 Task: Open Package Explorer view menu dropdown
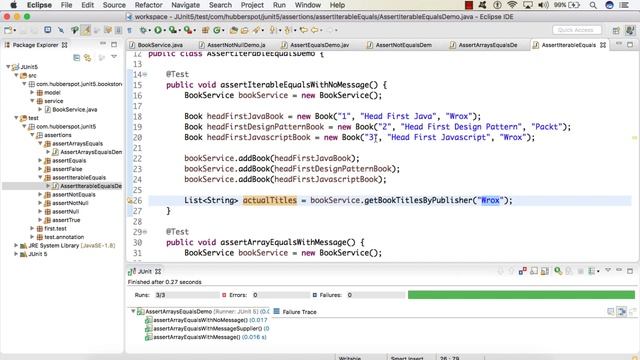click(x=114, y=57)
